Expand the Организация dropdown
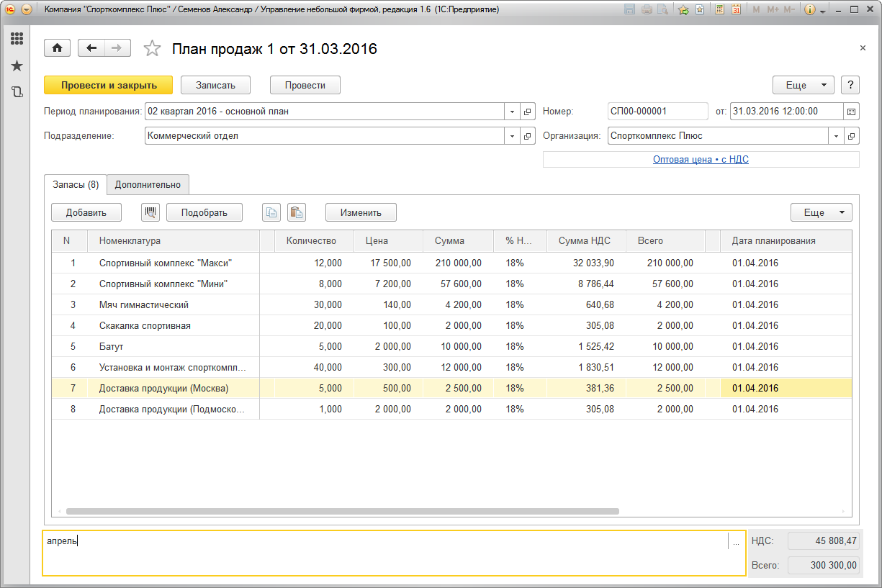Viewport: 882px width, 588px height. click(x=836, y=136)
